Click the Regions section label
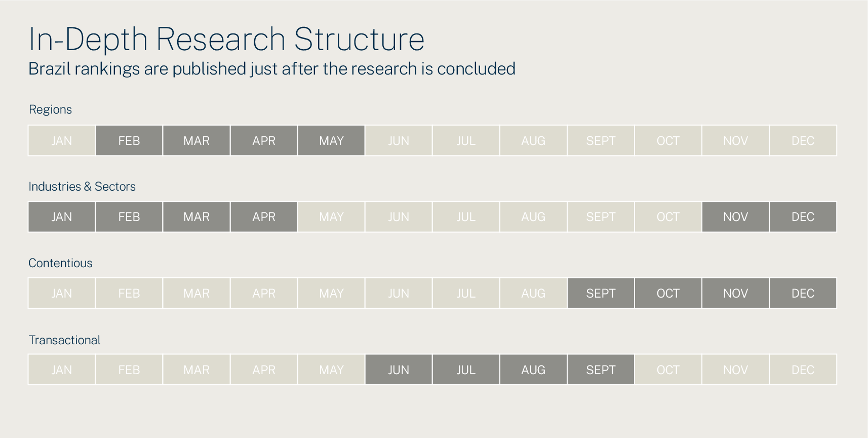Viewport: 868px width, 438px height. click(x=50, y=109)
